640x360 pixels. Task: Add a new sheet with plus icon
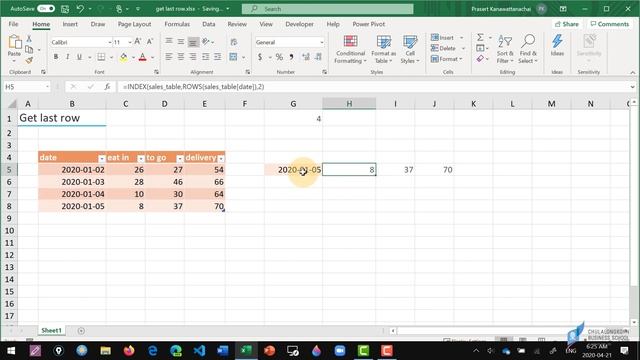(81, 331)
